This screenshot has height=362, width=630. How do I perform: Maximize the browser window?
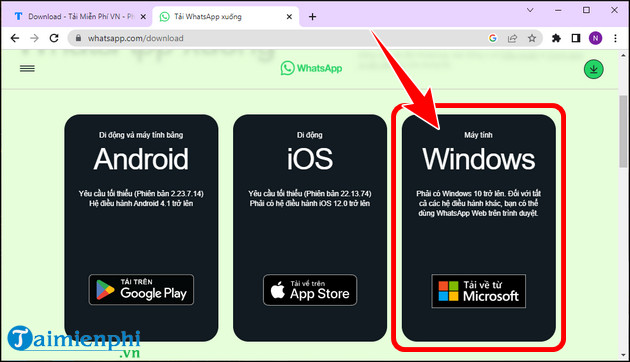pyautogui.click(x=586, y=10)
